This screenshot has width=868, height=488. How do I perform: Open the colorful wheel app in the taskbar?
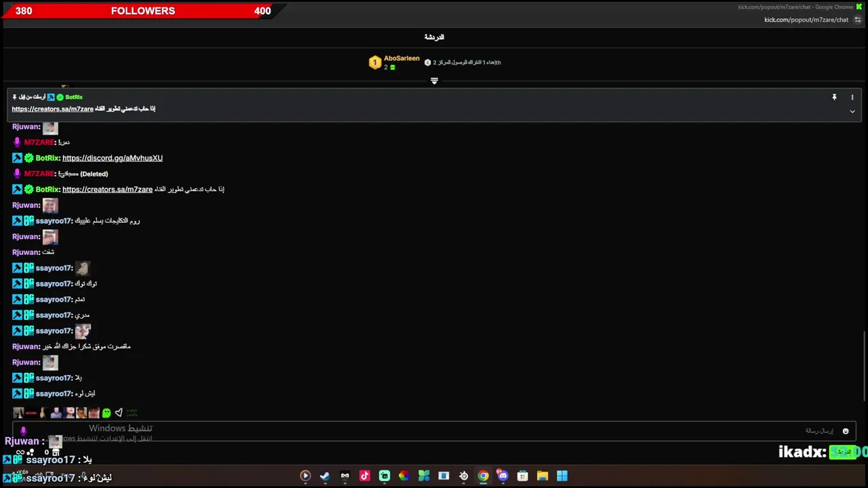click(403, 476)
